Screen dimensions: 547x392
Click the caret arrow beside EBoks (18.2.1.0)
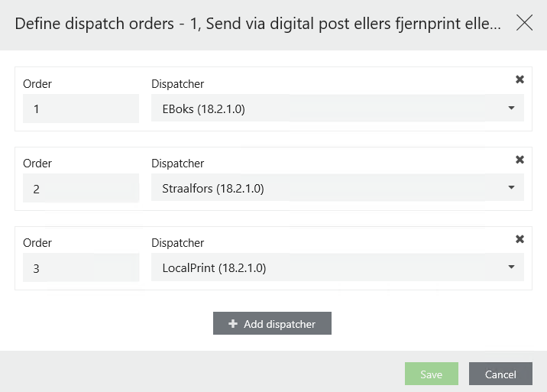coord(511,109)
